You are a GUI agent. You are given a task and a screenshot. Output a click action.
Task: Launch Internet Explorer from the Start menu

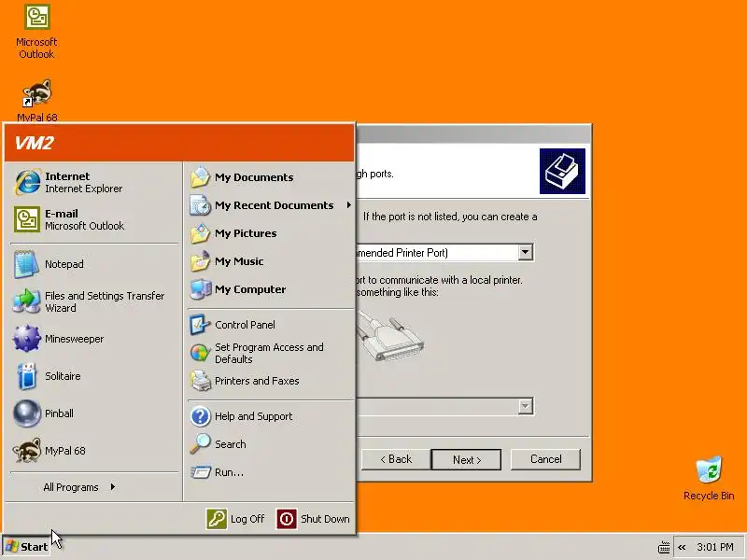tap(93, 182)
